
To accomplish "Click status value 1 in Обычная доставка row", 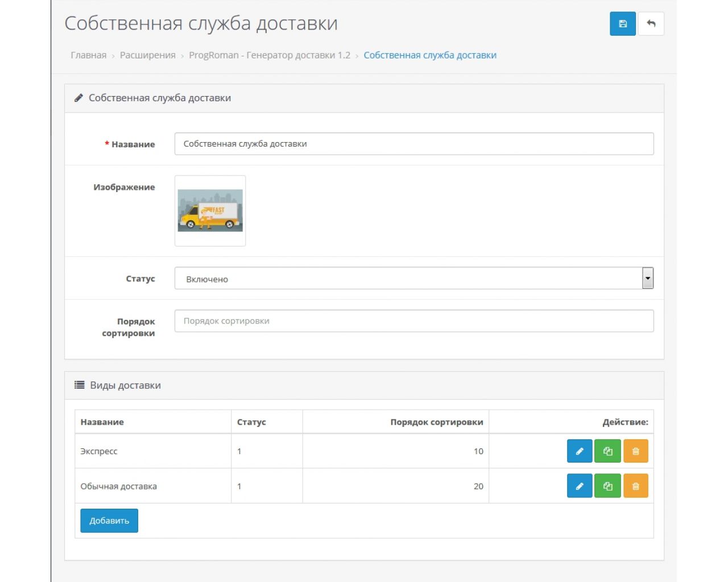I will pyautogui.click(x=239, y=487).
